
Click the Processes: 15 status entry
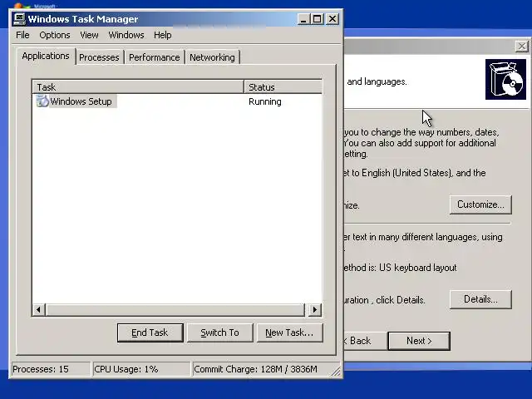(51, 369)
